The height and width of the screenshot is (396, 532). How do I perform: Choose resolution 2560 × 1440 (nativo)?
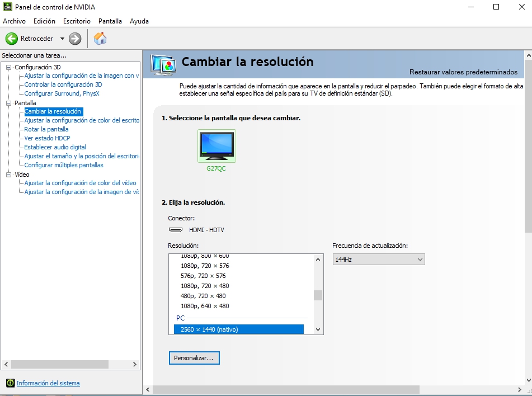tap(238, 329)
